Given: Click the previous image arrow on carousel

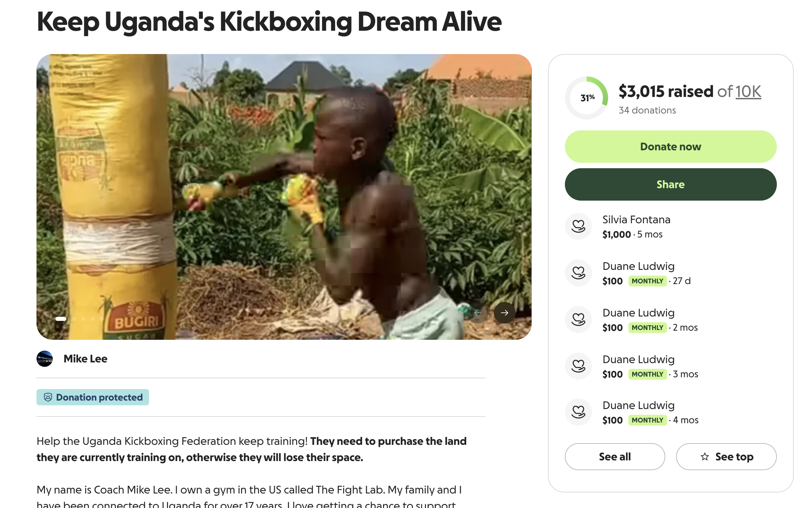Looking at the screenshot, I should (478, 313).
